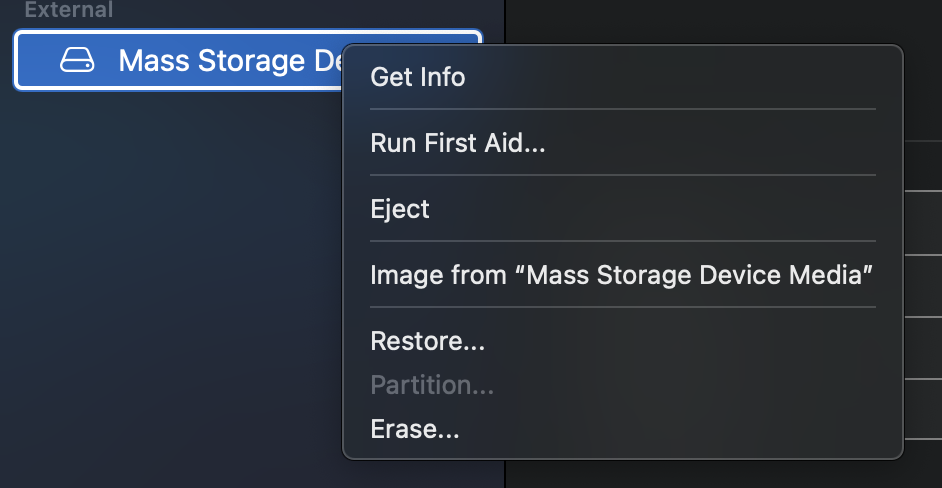This screenshot has height=488, width=942.
Task: Click dark content pane above context menu
Action: (x=720, y=20)
